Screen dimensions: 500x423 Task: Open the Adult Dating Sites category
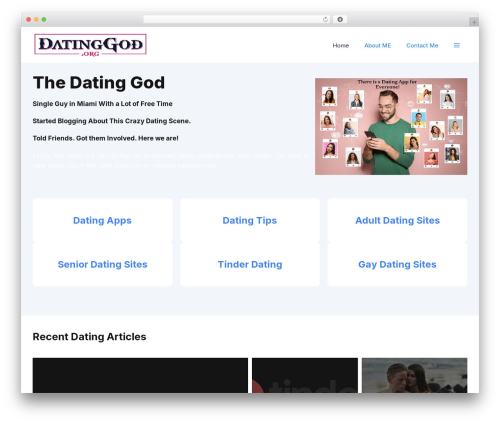397,220
